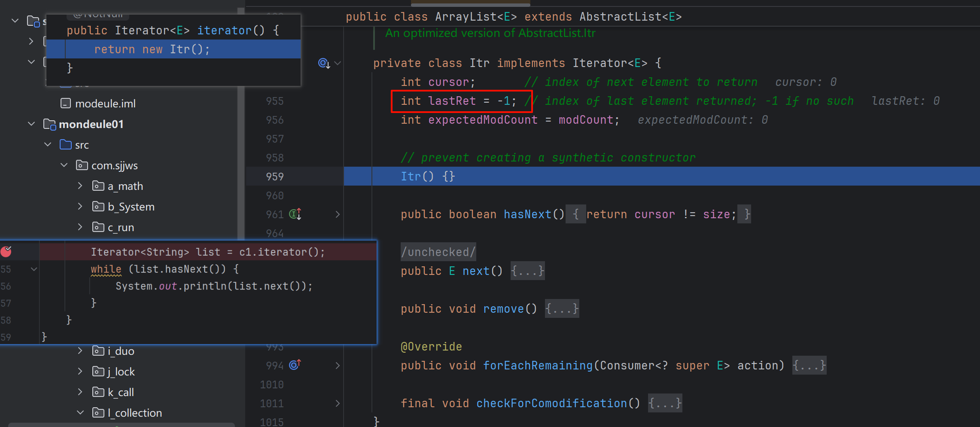Viewport: 980px width, 427px height.
Task: Click the overrides gutter icon on line 994
Action: coord(295,365)
